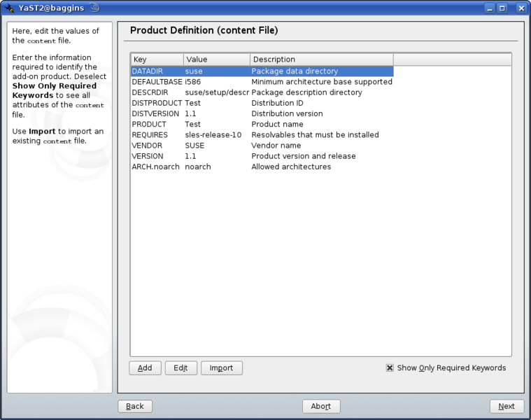The width and height of the screenshot is (531, 420).
Task: Select the DESCRDIR row
Action: 262,92
